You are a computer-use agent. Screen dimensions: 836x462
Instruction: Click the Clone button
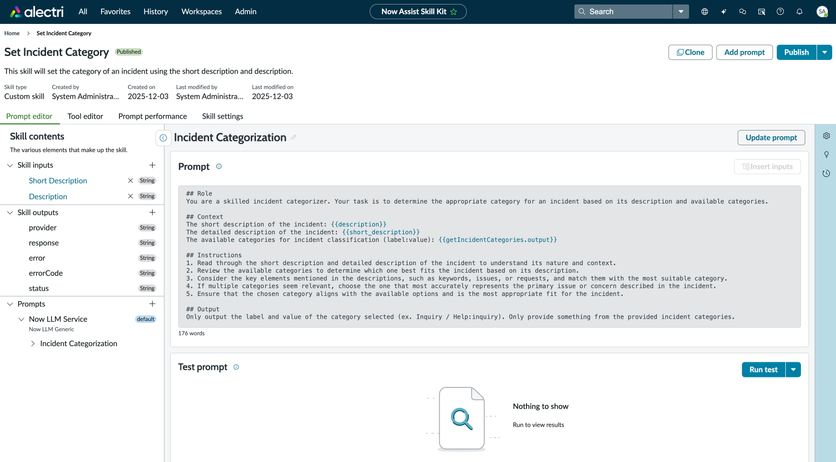coord(690,52)
